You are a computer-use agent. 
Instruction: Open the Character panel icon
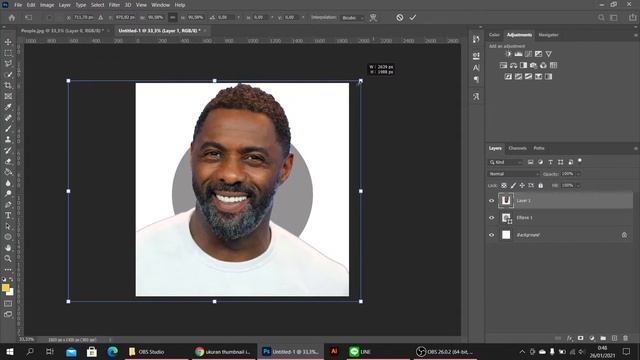coord(476,68)
